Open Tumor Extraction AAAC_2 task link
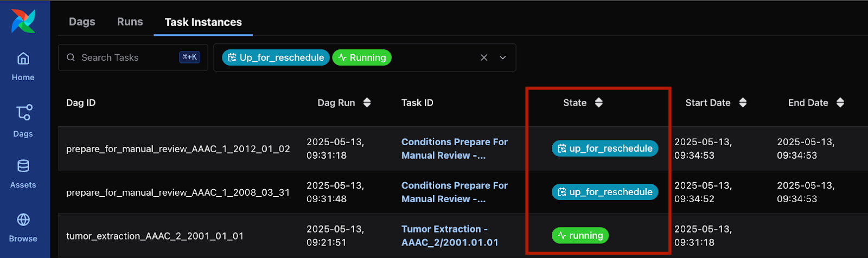The width and height of the screenshot is (868, 258). [449, 236]
